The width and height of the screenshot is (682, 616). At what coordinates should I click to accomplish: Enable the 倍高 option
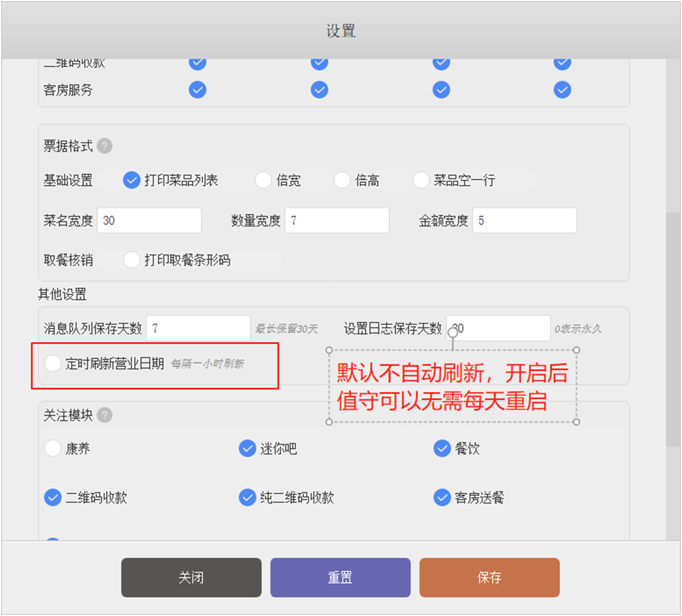pyautogui.click(x=342, y=180)
